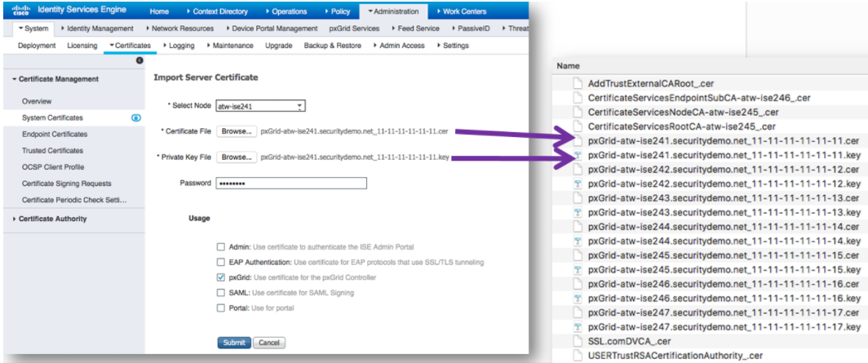The height and width of the screenshot is (363, 868).
Task: Select the pxGrid-atw-ise241 .cer file name
Action: tap(724, 140)
